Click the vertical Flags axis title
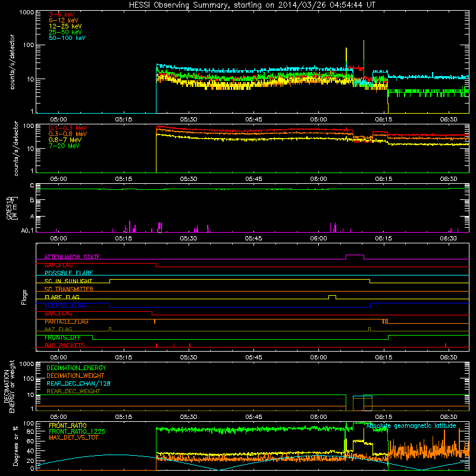Viewport: 476px width, 476px height. [24, 297]
